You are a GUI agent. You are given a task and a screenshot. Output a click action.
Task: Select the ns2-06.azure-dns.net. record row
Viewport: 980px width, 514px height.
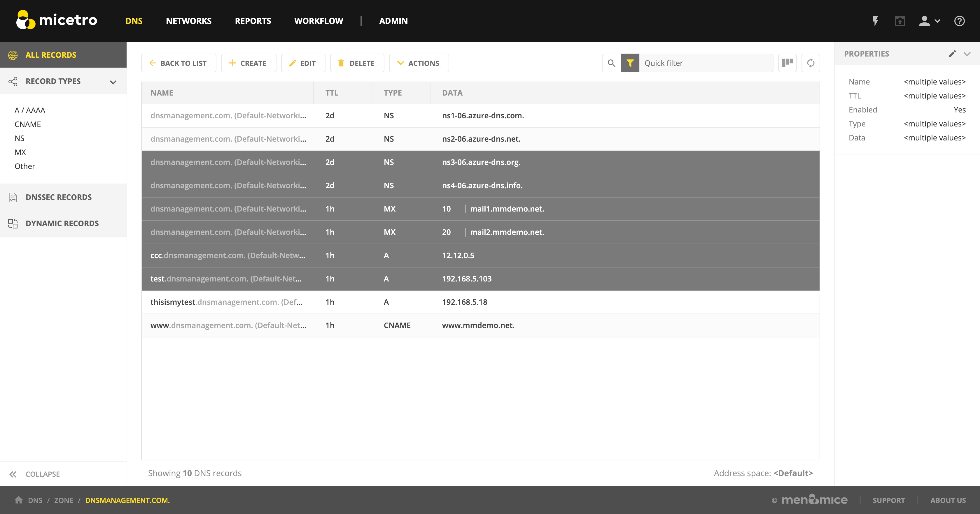click(480, 139)
